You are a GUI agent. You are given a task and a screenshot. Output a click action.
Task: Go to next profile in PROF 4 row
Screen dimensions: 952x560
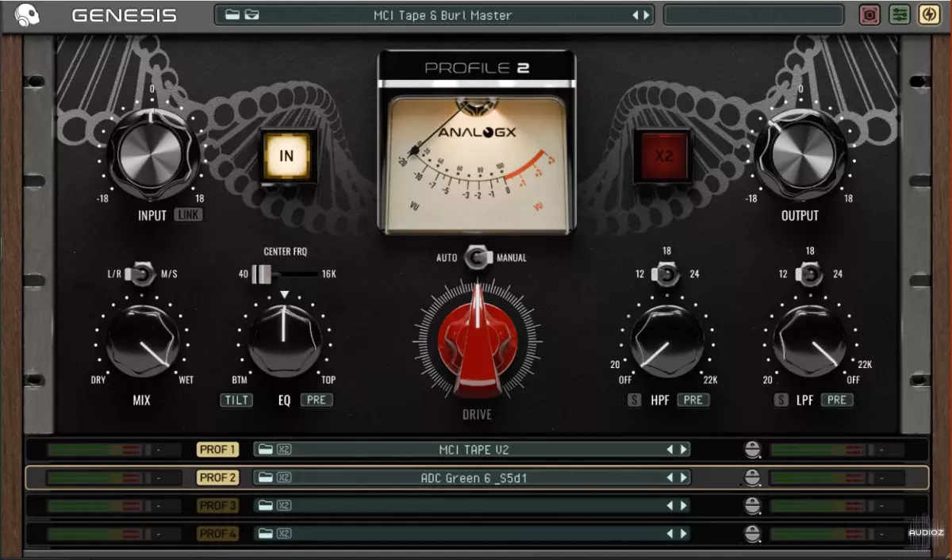683,533
